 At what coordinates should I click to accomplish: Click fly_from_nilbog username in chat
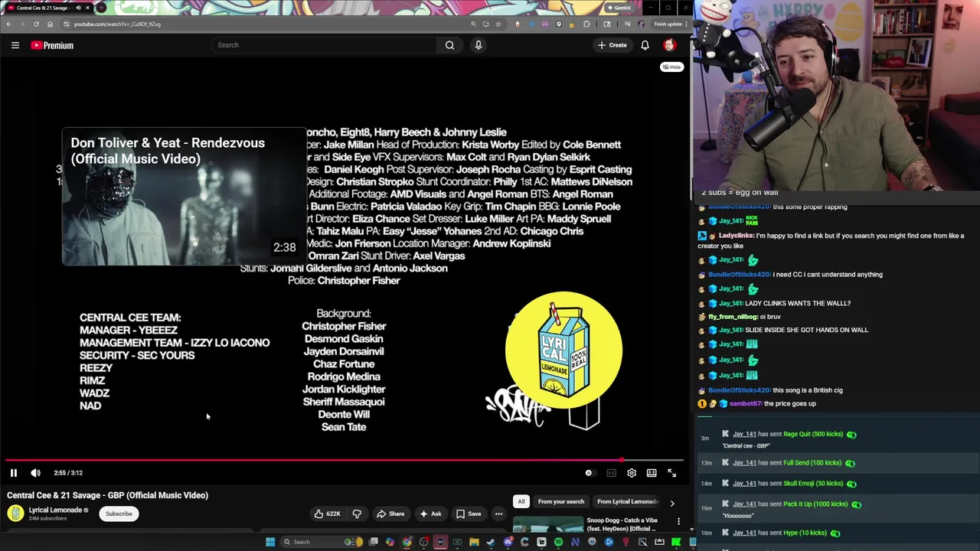[x=733, y=316]
